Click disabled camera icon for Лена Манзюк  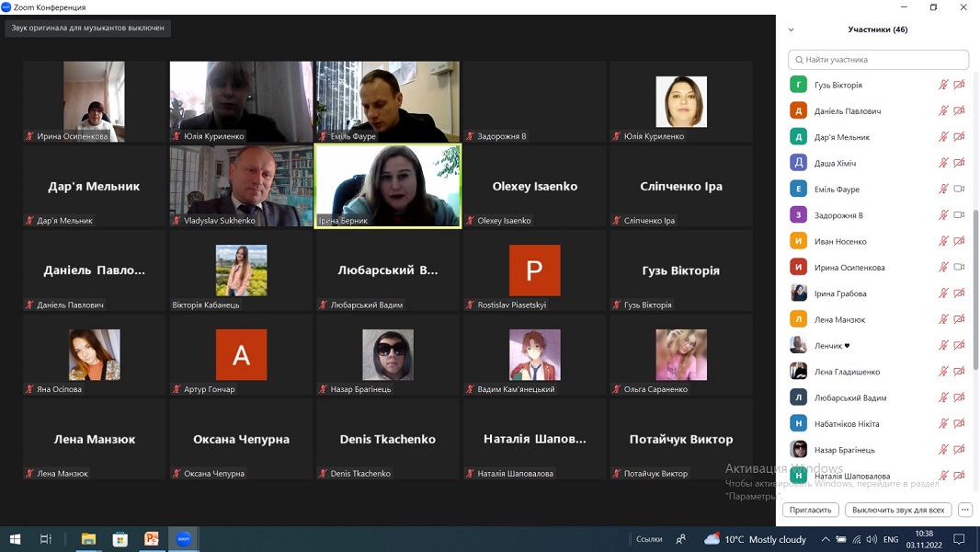pos(959,319)
